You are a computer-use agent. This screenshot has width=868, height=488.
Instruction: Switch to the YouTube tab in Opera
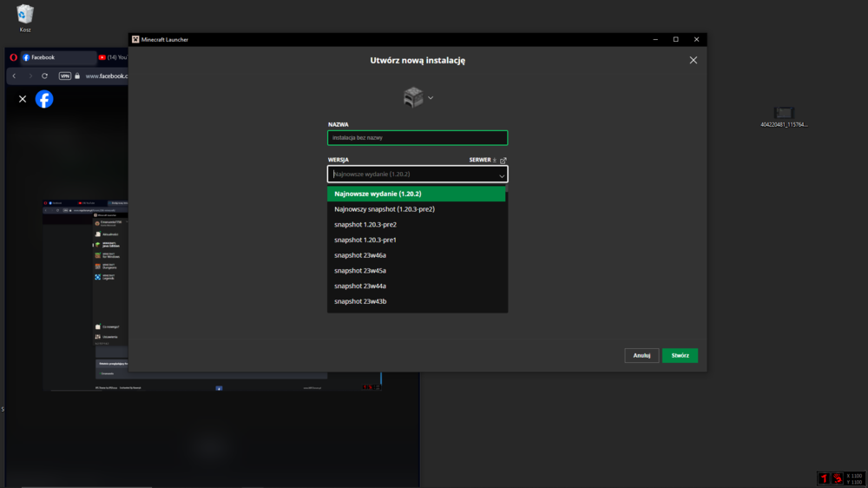tap(113, 57)
